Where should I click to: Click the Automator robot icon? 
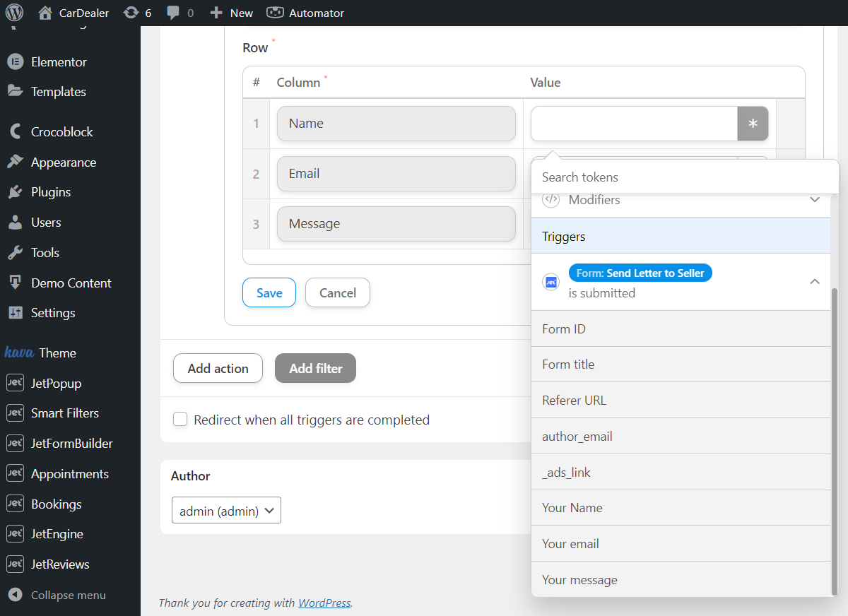tap(276, 13)
